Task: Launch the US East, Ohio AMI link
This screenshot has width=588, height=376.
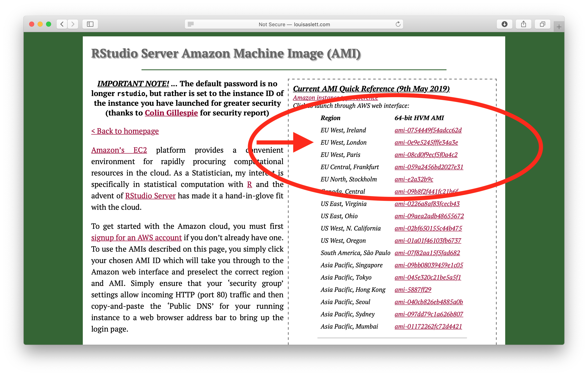Action: tap(429, 216)
